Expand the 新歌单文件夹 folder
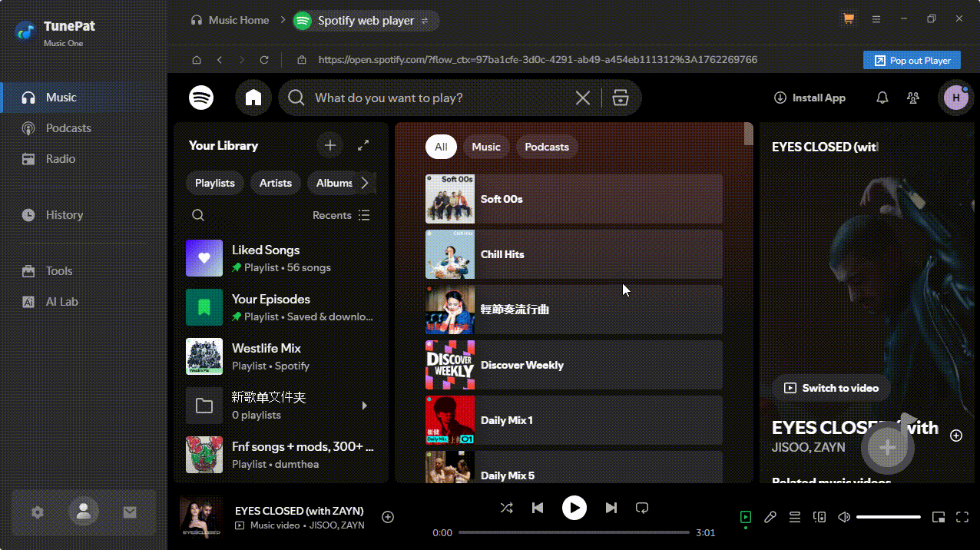Image resolution: width=980 pixels, height=550 pixels. pyautogui.click(x=366, y=406)
